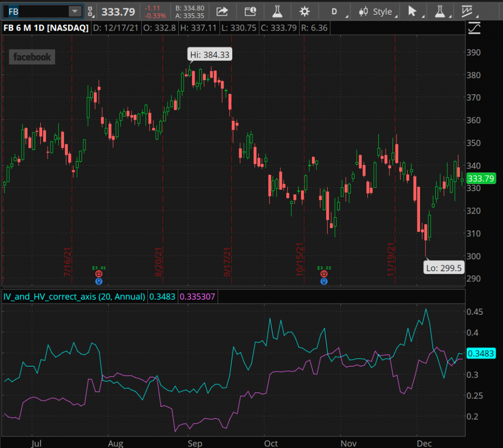Open the chart info window icon
This screenshot has width=503, height=448.
pyautogui.click(x=250, y=12)
